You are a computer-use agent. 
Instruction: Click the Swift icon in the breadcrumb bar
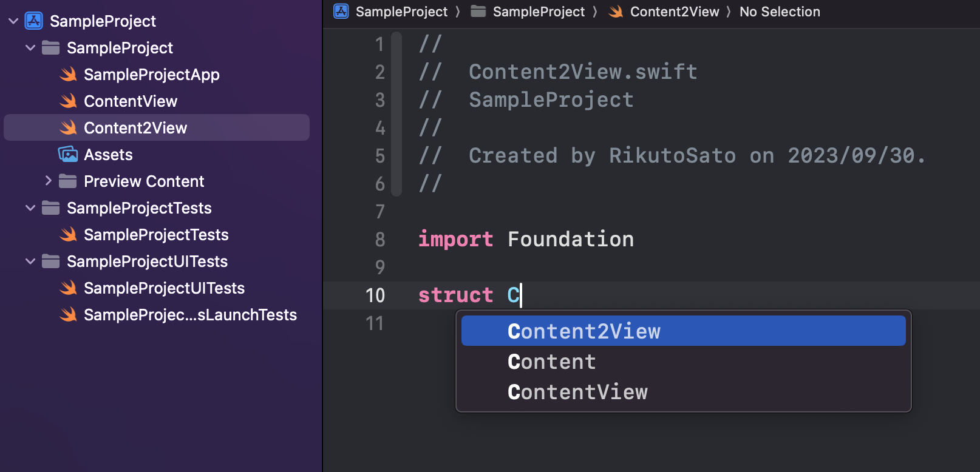click(x=616, y=12)
